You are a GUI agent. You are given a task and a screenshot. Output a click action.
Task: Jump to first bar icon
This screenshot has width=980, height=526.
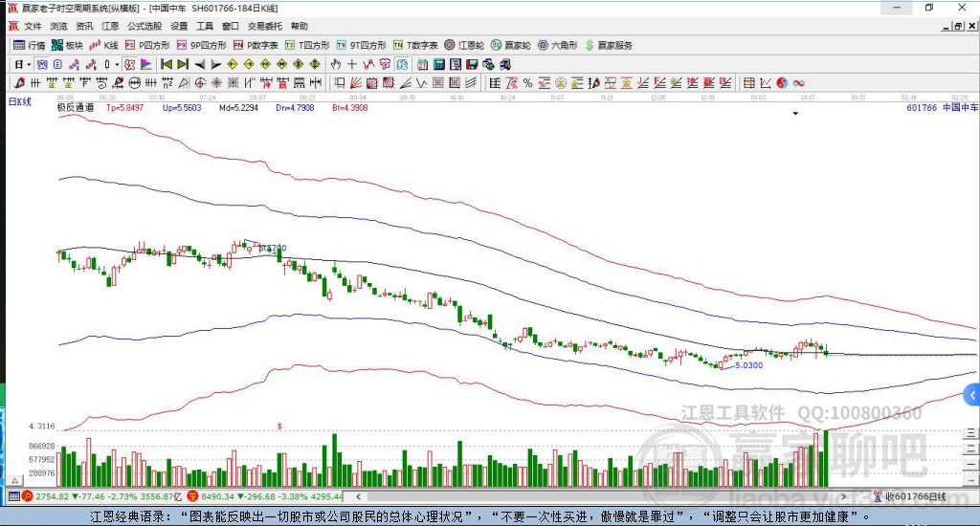tap(167, 64)
